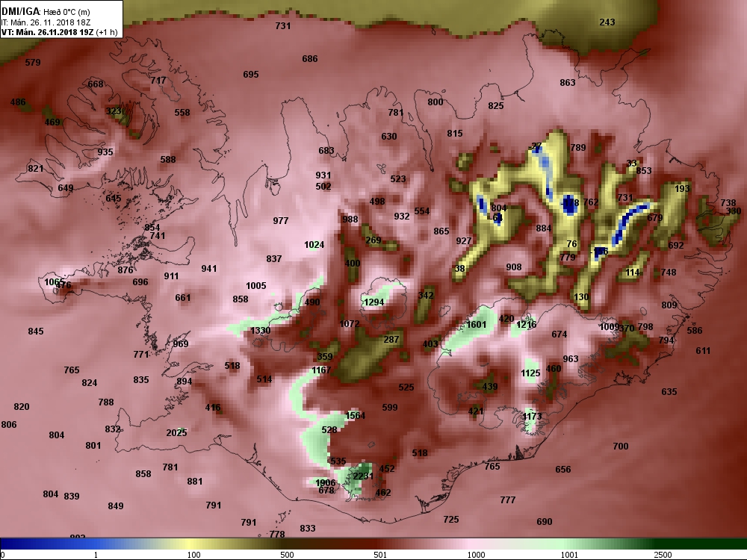Pick the light pink legend segment near 1000
747x560 pixels.
coord(471,544)
